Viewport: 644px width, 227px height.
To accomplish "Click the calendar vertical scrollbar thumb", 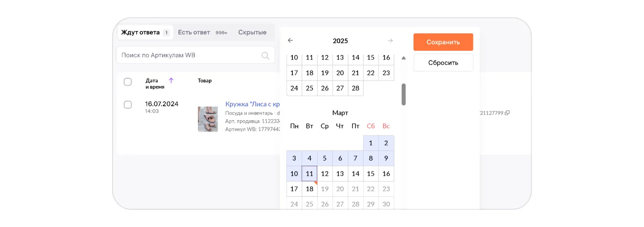I will point(403,94).
